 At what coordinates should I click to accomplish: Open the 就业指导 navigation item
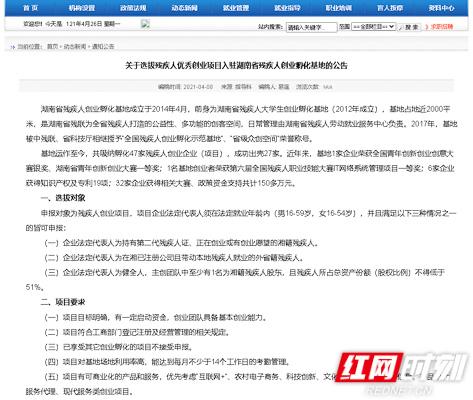(287, 8)
